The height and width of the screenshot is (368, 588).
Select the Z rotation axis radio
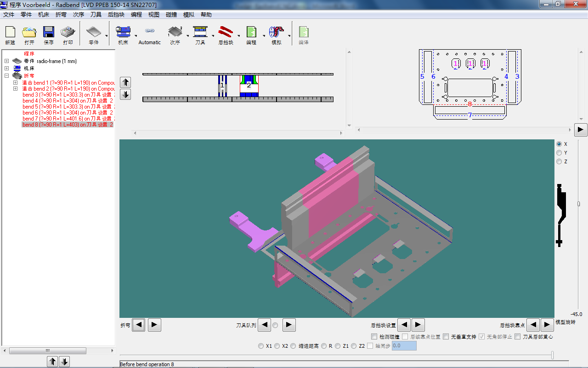[x=559, y=161]
